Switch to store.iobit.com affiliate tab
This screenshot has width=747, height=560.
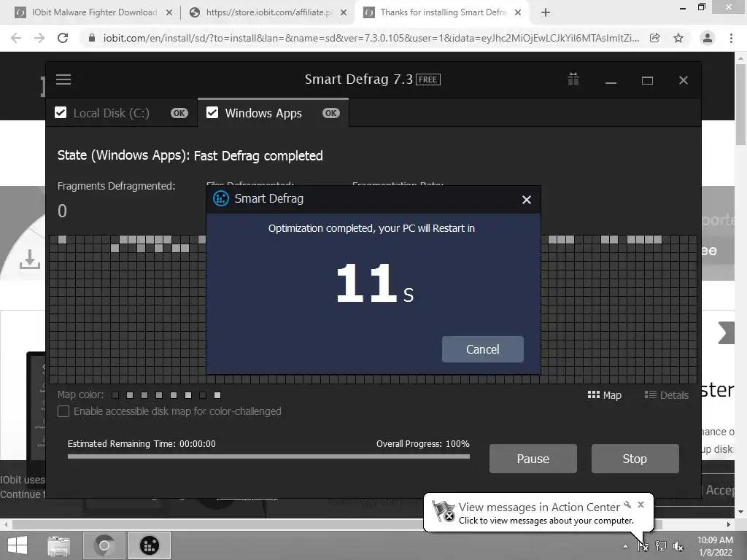coord(268,12)
